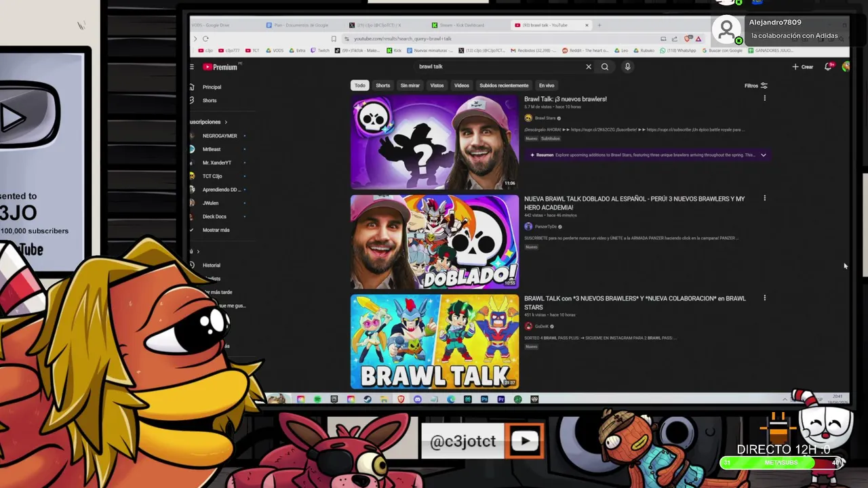The image size is (868, 488).
Task: Open the YouTube hamburger guide menu
Action: 192,67
